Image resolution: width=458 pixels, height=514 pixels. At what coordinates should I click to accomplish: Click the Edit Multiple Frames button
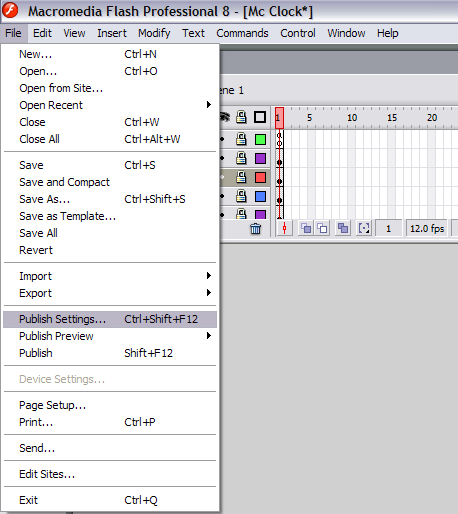coord(343,229)
